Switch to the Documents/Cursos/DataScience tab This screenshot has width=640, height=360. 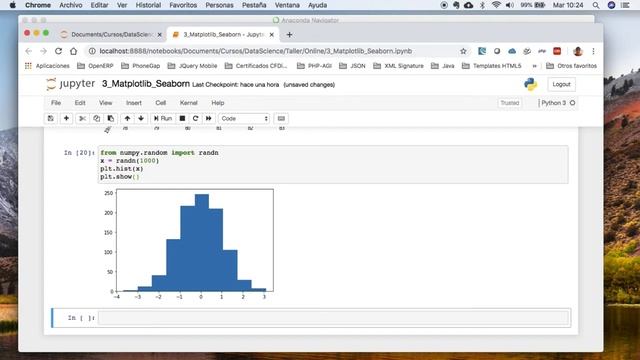[x=111, y=35]
